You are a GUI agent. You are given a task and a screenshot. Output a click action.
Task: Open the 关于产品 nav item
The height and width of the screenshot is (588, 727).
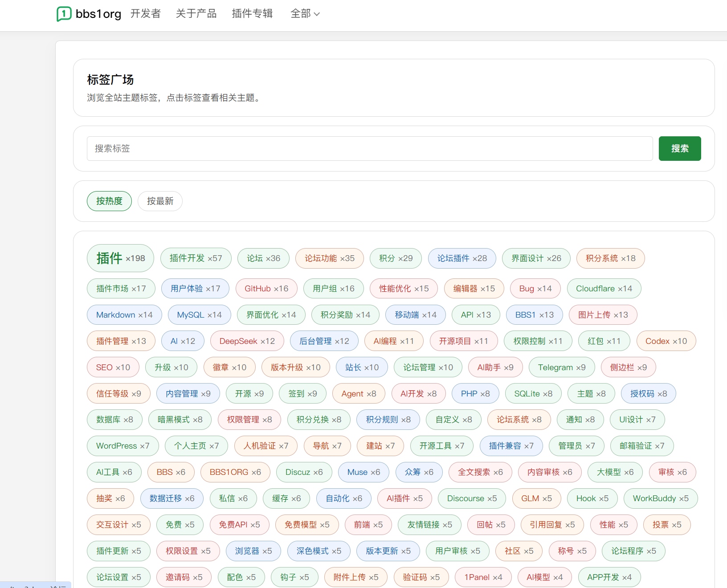196,14
